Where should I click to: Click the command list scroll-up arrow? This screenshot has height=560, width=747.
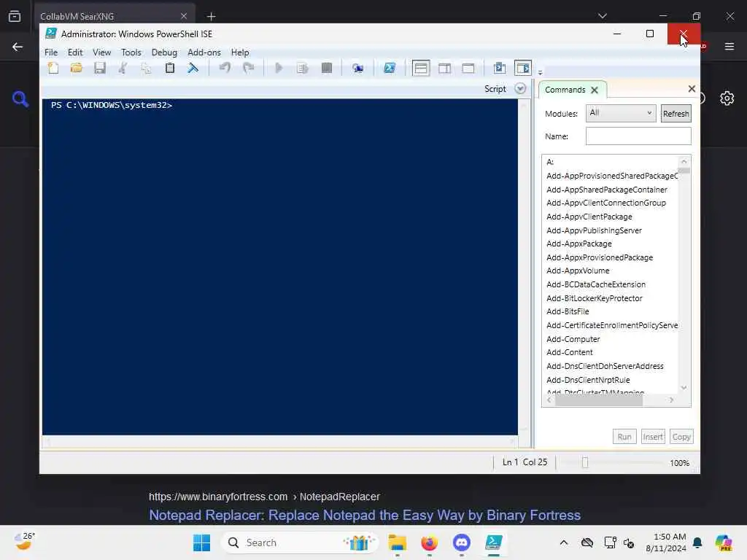coord(684,161)
